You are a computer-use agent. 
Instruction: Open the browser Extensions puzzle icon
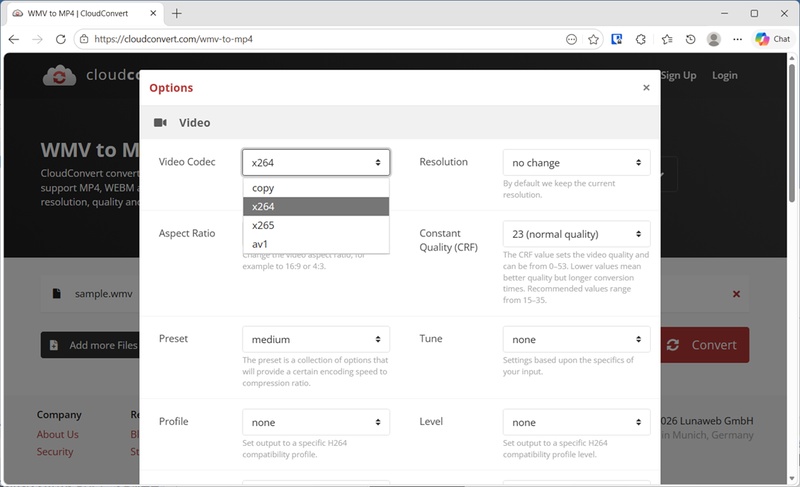point(641,39)
